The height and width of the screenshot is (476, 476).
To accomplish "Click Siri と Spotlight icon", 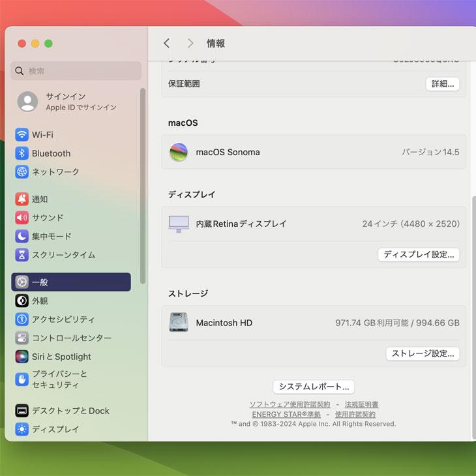I will (x=22, y=357).
